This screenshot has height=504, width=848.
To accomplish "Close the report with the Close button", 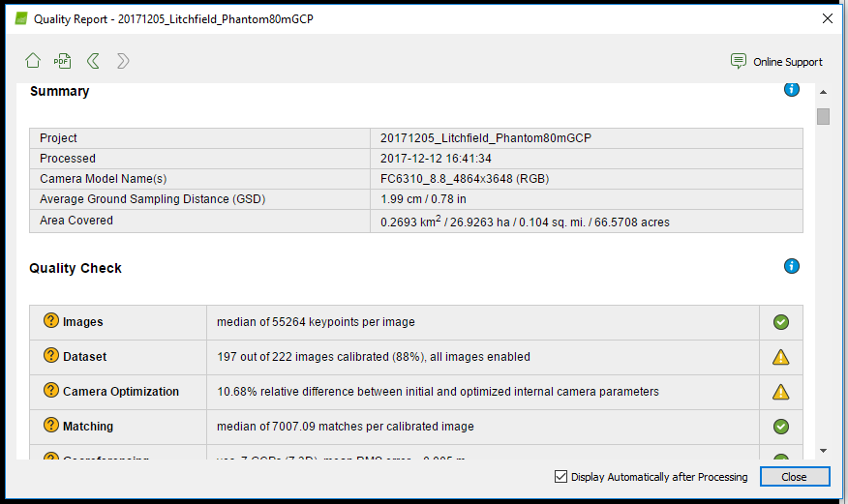I will [795, 477].
